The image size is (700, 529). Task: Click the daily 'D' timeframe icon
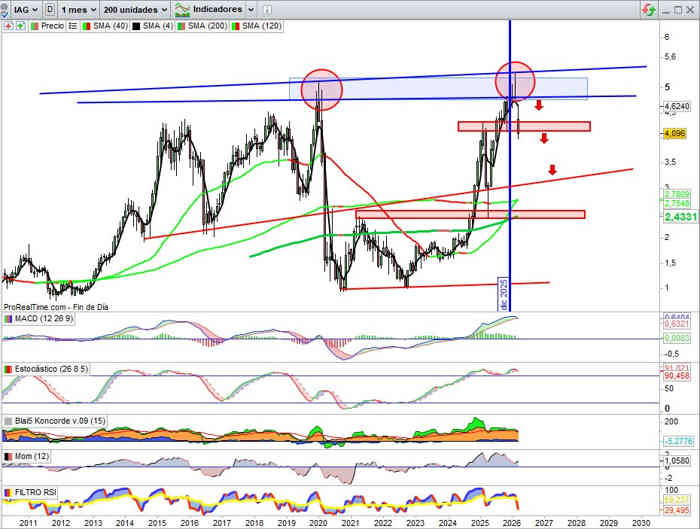[x=50, y=8]
